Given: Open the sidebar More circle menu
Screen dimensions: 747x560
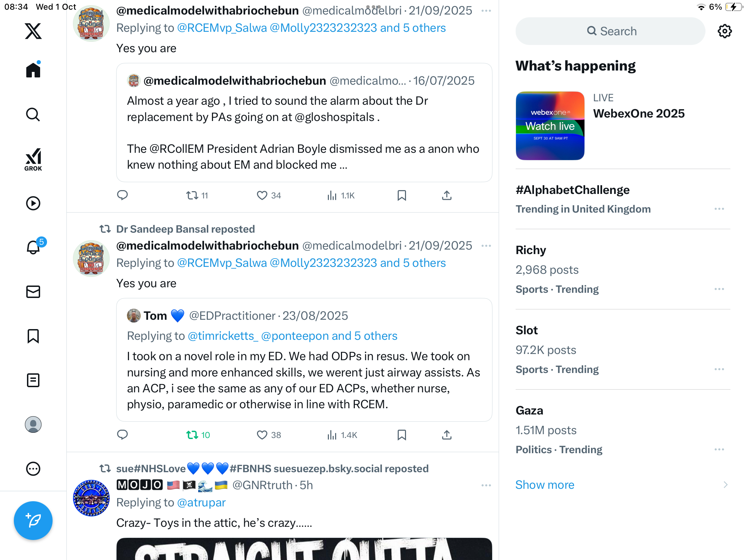Looking at the screenshot, I should pyautogui.click(x=33, y=469).
